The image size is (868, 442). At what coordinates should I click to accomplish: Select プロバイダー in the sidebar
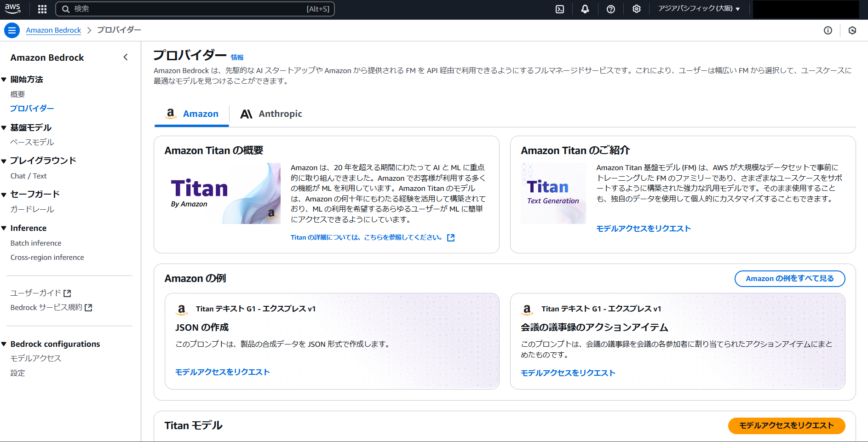click(32, 109)
